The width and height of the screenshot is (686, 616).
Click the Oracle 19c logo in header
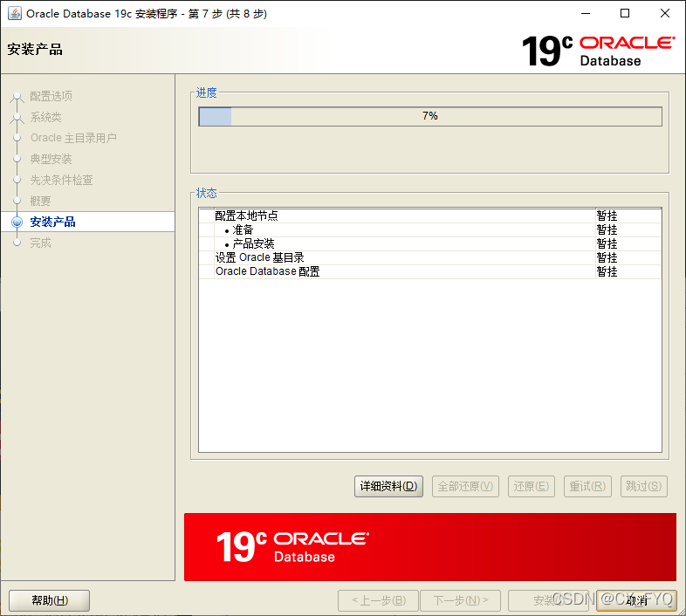point(598,51)
